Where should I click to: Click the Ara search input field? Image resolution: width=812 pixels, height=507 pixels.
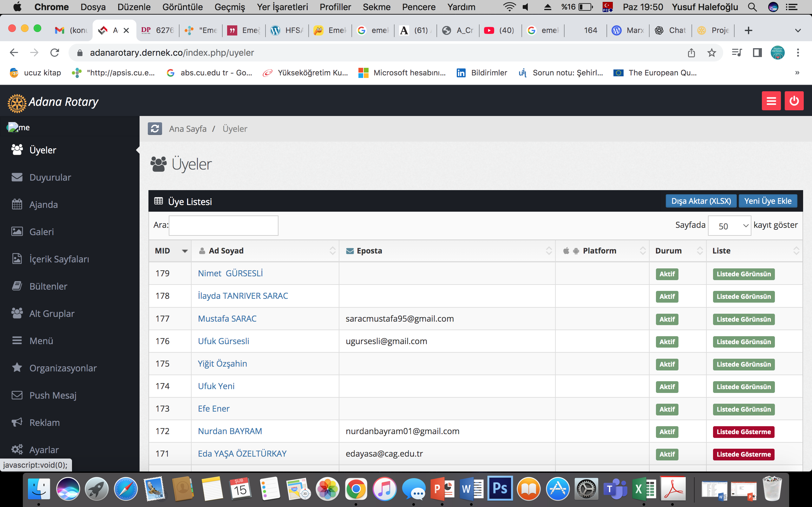224,225
